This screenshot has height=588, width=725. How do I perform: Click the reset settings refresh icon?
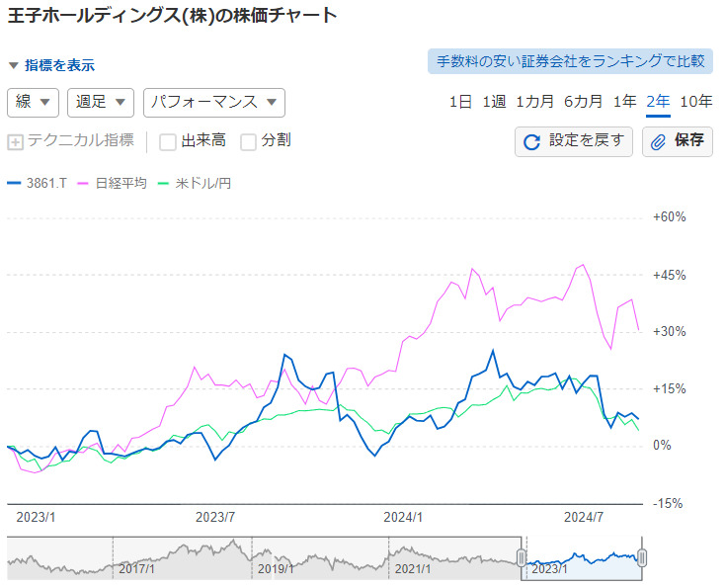click(x=531, y=141)
